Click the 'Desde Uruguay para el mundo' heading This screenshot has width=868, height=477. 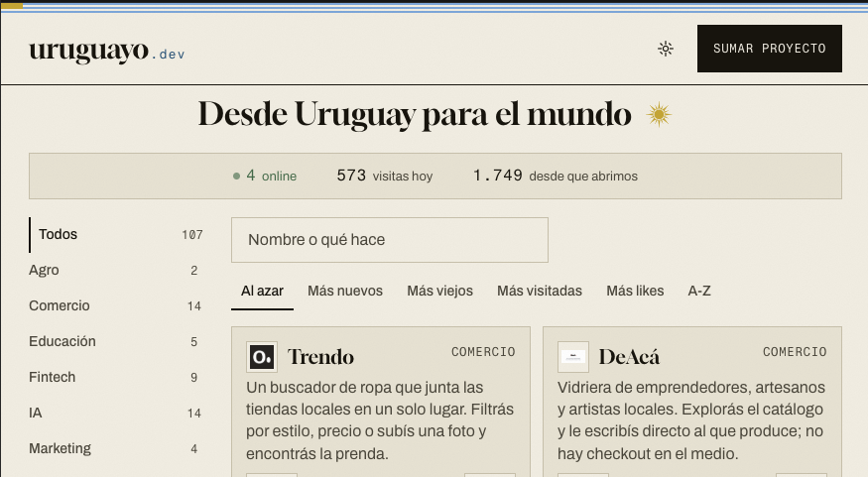[415, 115]
